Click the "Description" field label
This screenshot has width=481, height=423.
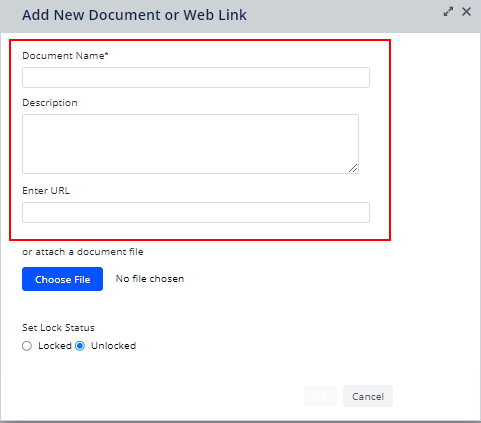50,103
